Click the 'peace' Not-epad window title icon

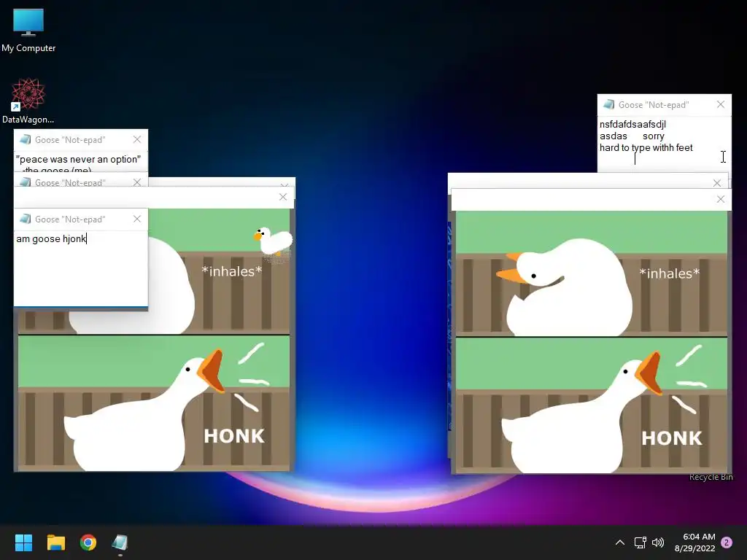point(26,139)
